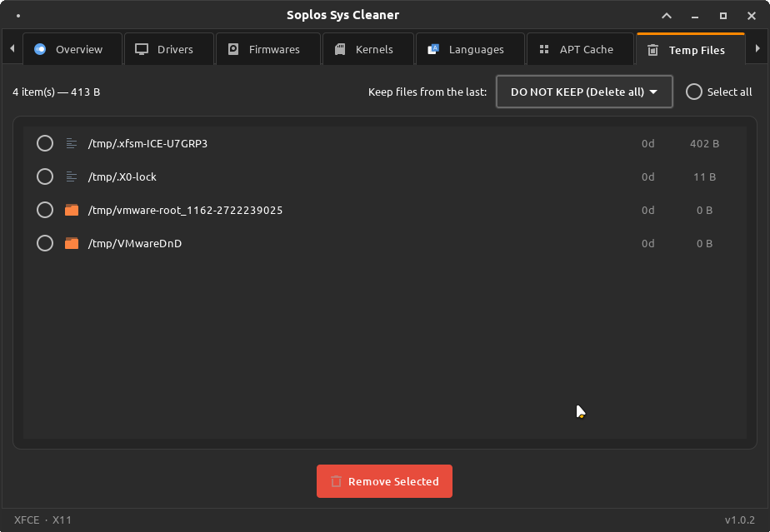The image size is (770, 532).
Task: Check the /tmp/vmware-root_1162-2722239025 item
Action: coord(45,210)
